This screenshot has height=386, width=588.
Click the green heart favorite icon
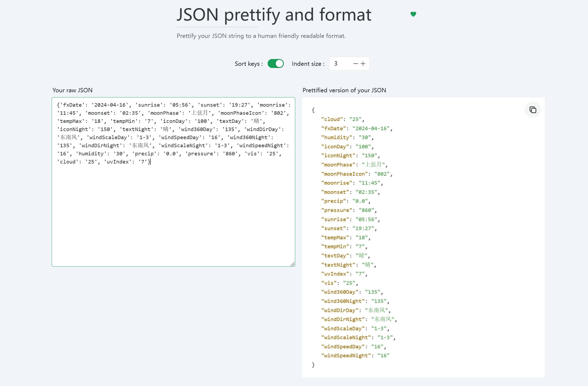[x=413, y=14]
